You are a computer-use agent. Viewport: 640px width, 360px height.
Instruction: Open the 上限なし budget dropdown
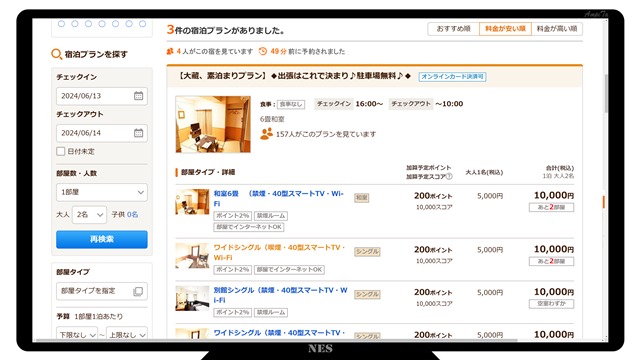(x=127, y=334)
